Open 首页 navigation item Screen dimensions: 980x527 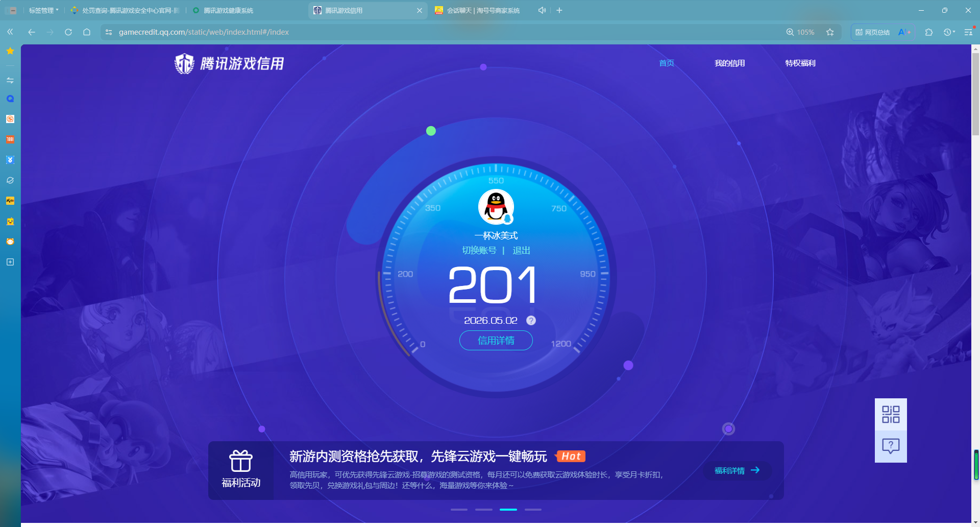click(667, 63)
